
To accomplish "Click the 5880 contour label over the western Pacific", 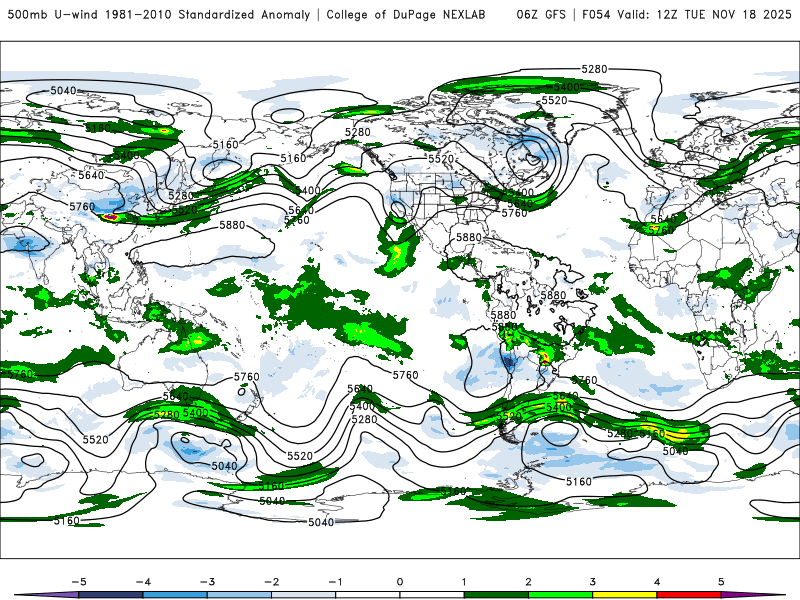I will pos(232,225).
